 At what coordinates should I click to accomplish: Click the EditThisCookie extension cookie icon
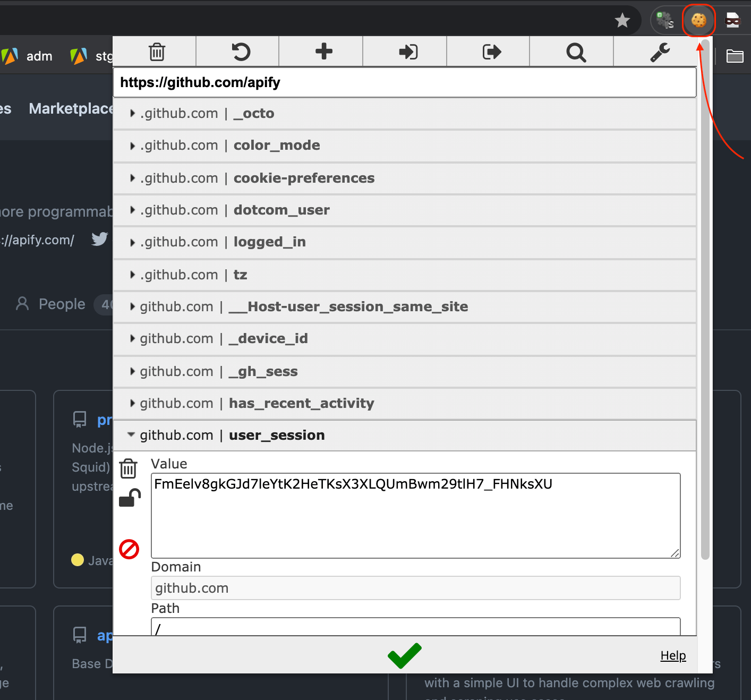[x=698, y=21]
